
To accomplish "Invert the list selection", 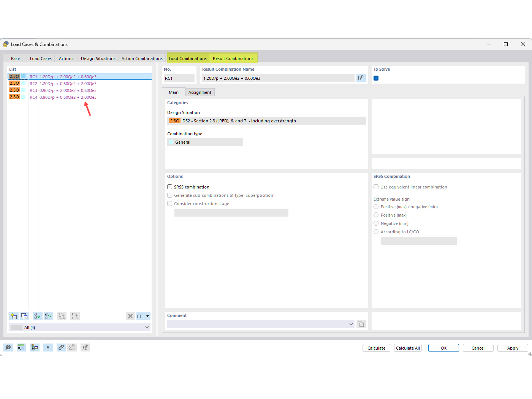I will point(48,316).
